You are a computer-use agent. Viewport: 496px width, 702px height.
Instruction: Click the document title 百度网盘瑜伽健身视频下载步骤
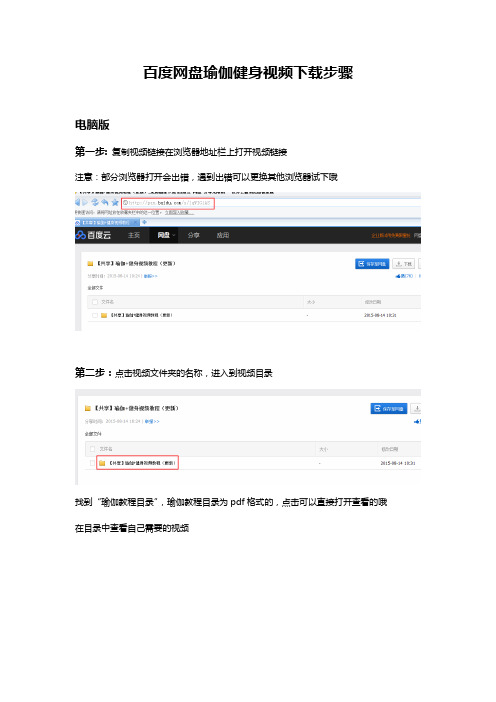248,73
